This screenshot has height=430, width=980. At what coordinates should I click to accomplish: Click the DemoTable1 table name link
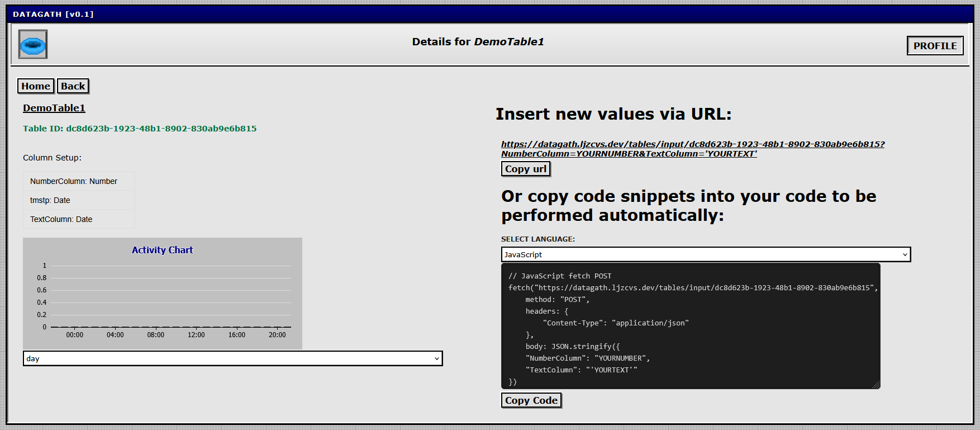pos(54,108)
